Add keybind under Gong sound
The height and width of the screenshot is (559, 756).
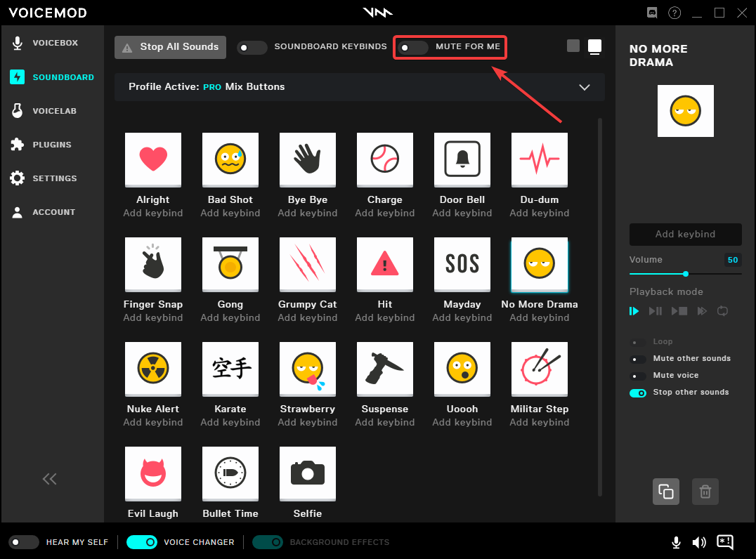[230, 317]
